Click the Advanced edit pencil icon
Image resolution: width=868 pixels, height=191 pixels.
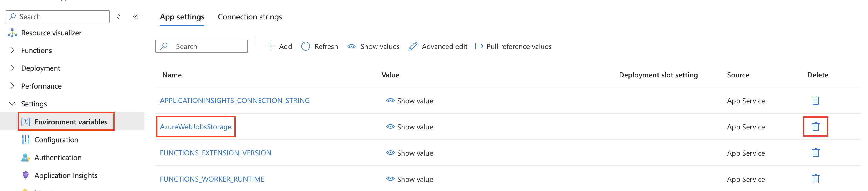coord(413,46)
